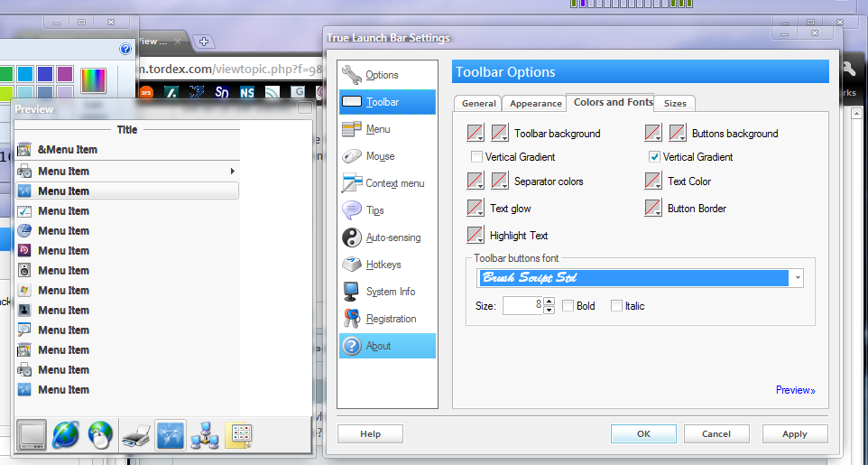Select the Mouse settings category
Viewport: 868px width, 465px height.
click(379, 156)
